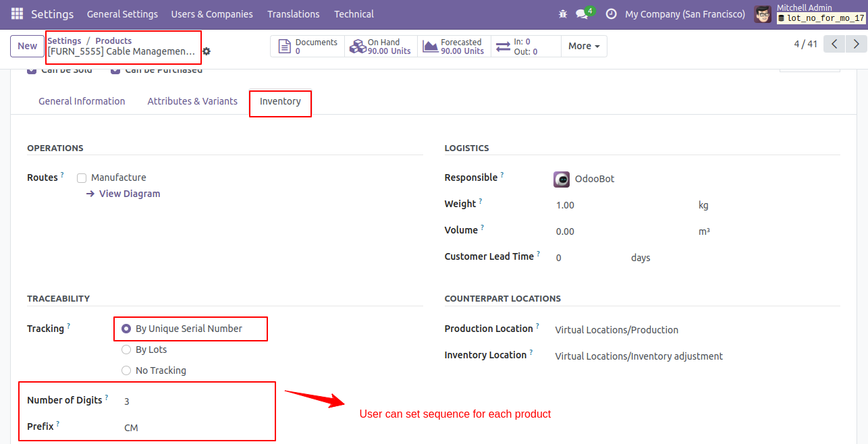Click the Customer Lead Time help mark
This screenshot has width=868, height=444.
pos(539,254)
